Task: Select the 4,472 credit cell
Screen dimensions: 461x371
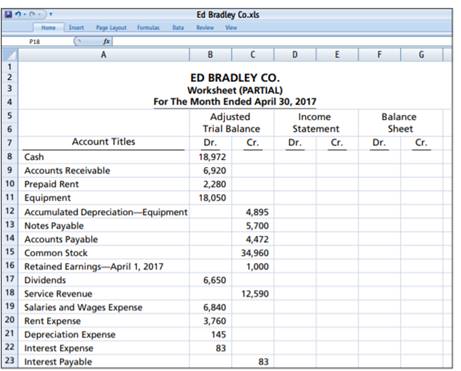Action: (253, 239)
